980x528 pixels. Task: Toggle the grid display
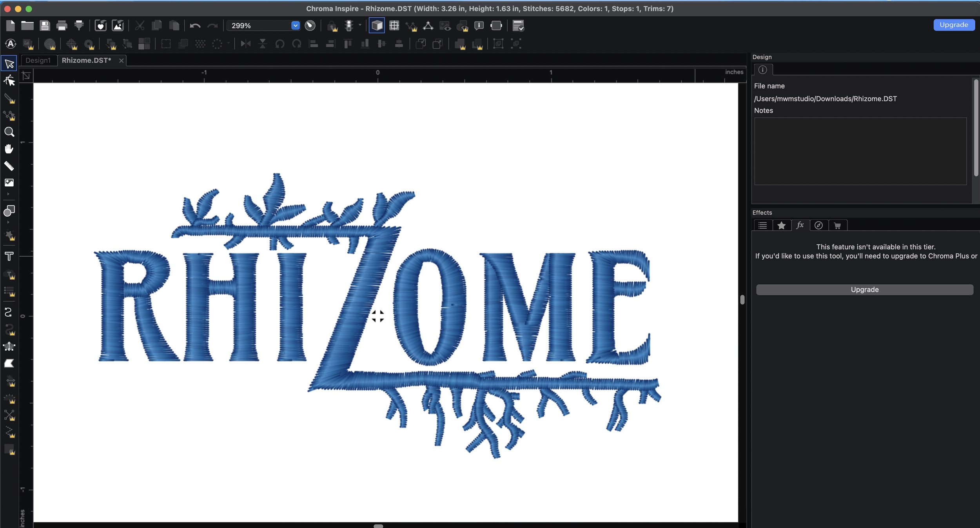pos(394,25)
